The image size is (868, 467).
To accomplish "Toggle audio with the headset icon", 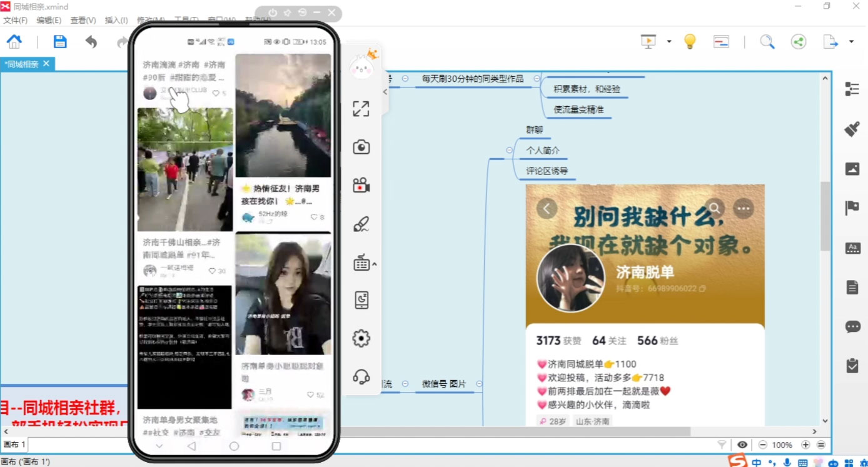I will click(x=361, y=376).
